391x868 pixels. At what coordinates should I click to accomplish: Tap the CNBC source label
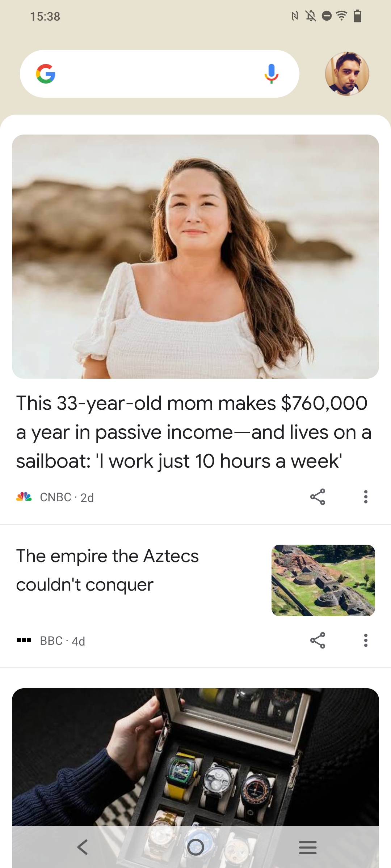coord(55,497)
